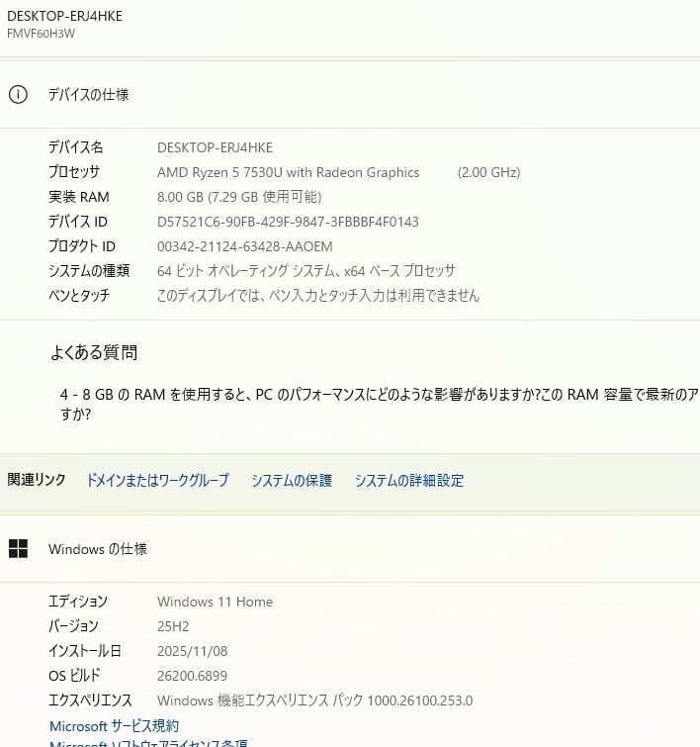Click the システムの種類 label
The height and width of the screenshot is (747, 700).
(89, 271)
